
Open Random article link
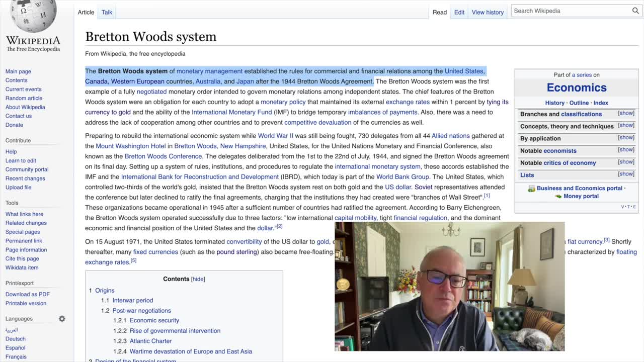[x=24, y=98]
